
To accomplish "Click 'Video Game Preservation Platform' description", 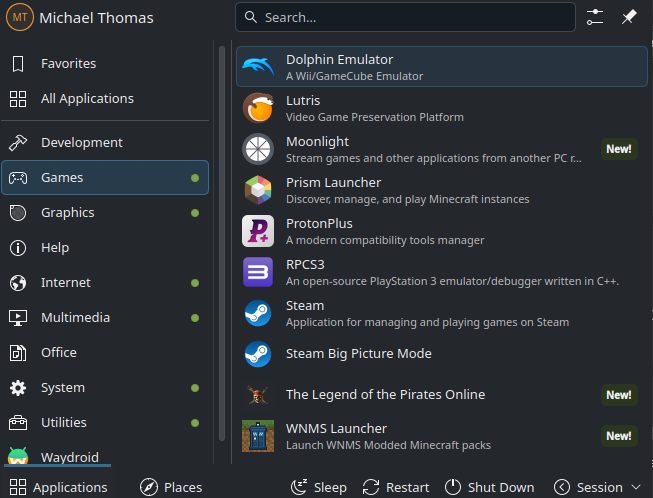I will point(375,117).
